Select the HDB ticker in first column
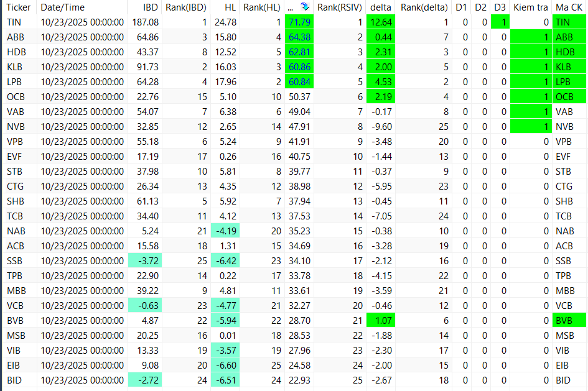 (x=16, y=52)
